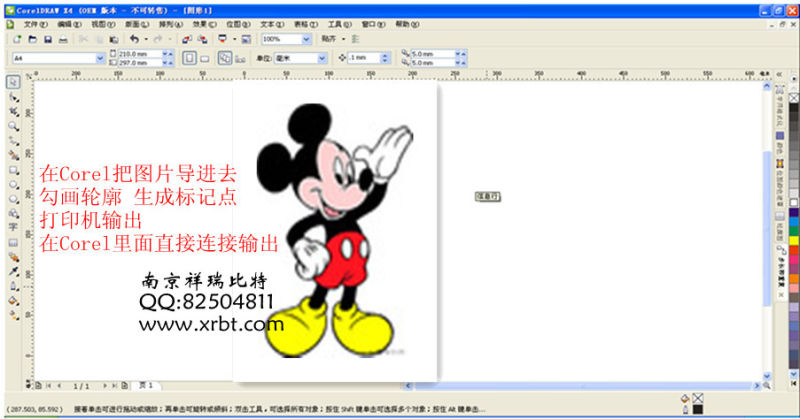Expand the Application Launcher dropdown arrow

click(x=234, y=39)
